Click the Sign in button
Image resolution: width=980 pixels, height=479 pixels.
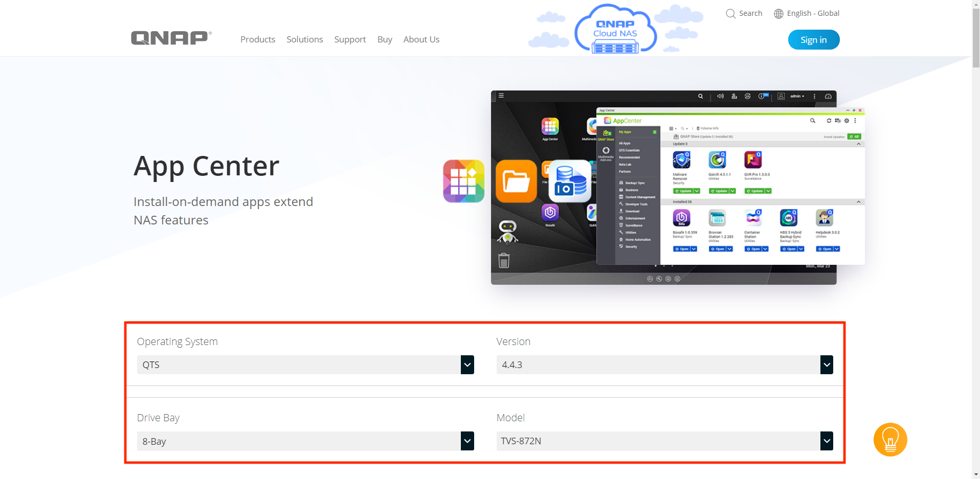coord(814,40)
